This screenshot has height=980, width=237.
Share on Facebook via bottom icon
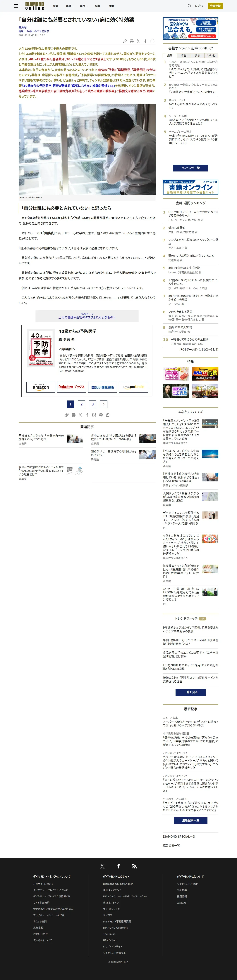(87, 415)
